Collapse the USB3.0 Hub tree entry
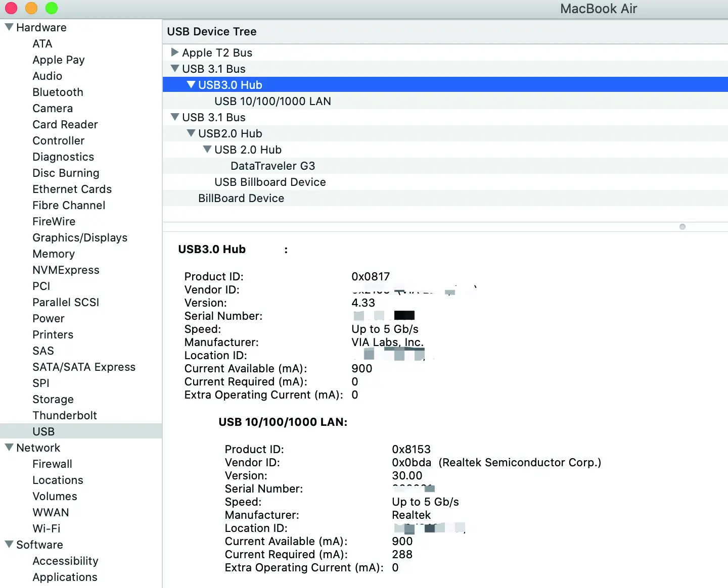The width and height of the screenshot is (728, 588). [x=191, y=84]
